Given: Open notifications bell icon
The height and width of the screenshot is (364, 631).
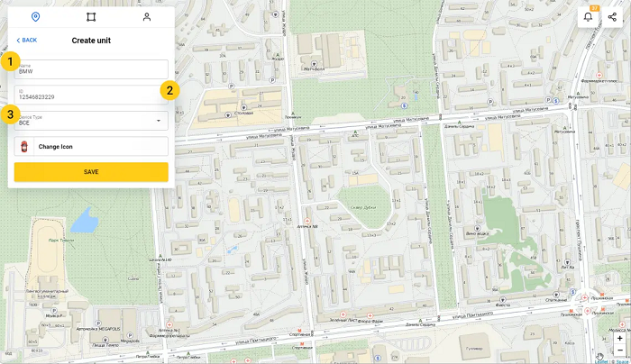Looking at the screenshot, I should pos(589,17).
